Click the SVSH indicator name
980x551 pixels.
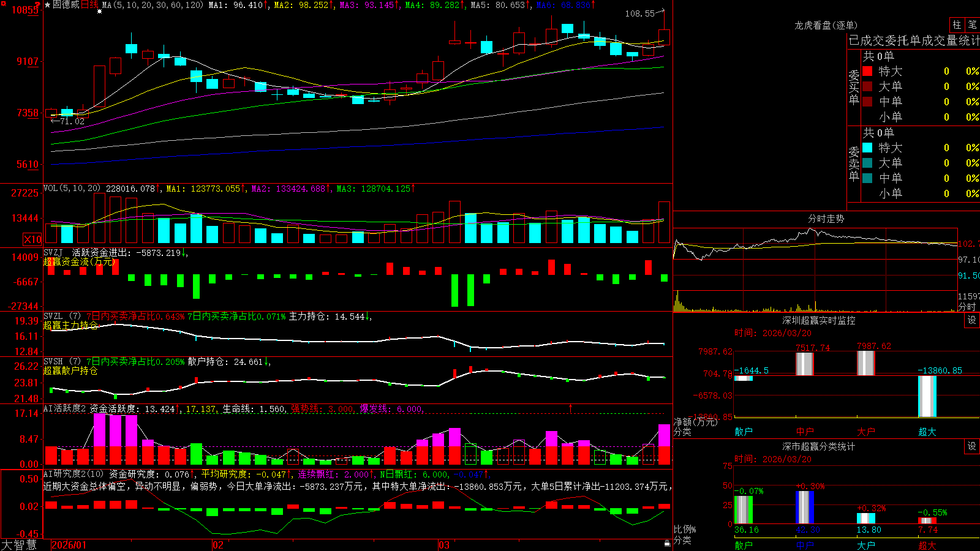53,362
